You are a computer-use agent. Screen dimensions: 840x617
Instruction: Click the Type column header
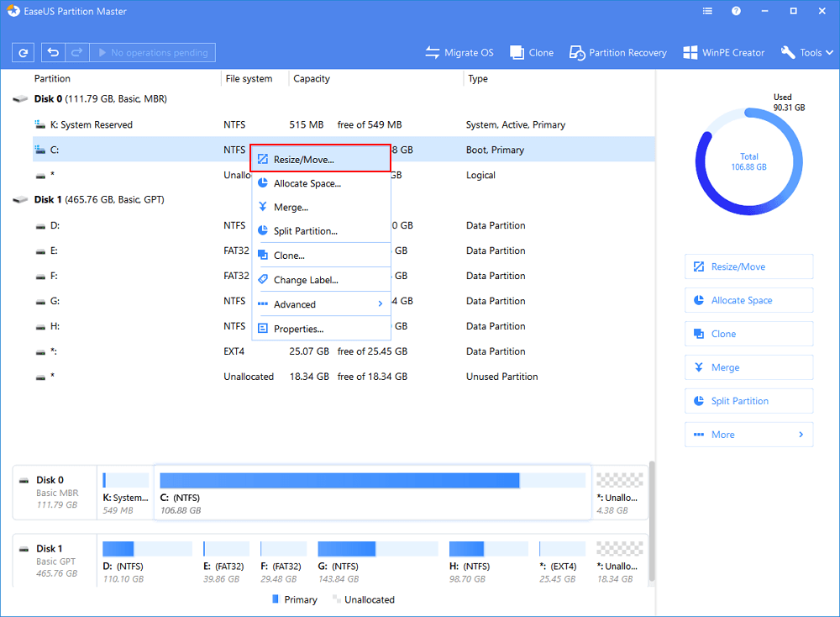click(478, 78)
